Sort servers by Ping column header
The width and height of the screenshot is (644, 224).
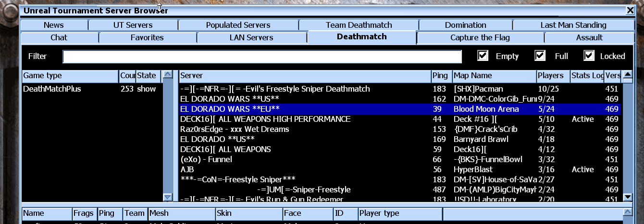coord(441,75)
